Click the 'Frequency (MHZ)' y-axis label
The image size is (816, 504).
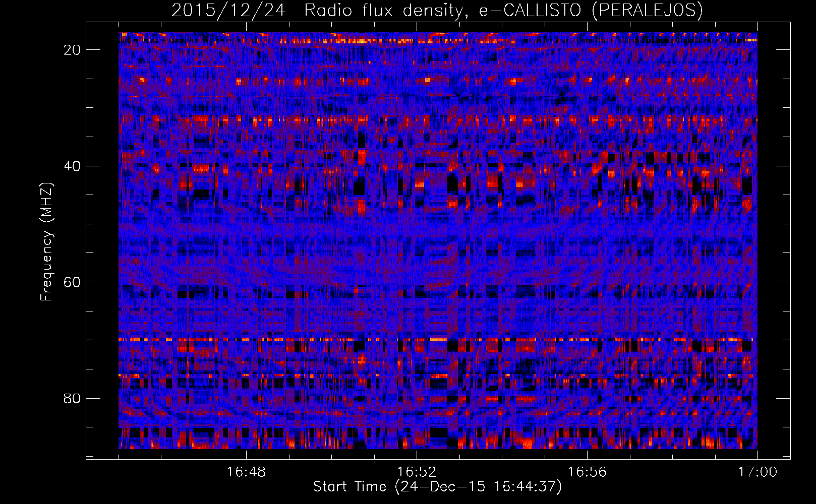click(46, 242)
